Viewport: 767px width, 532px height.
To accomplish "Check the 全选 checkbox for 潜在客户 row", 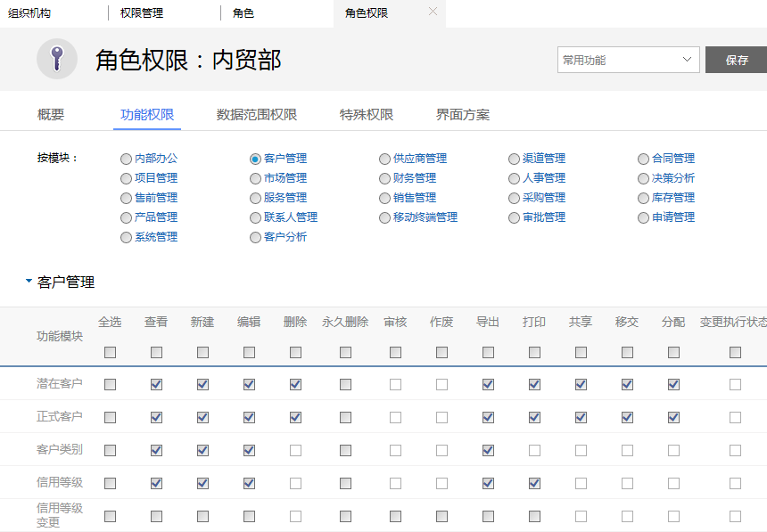I will [110, 383].
